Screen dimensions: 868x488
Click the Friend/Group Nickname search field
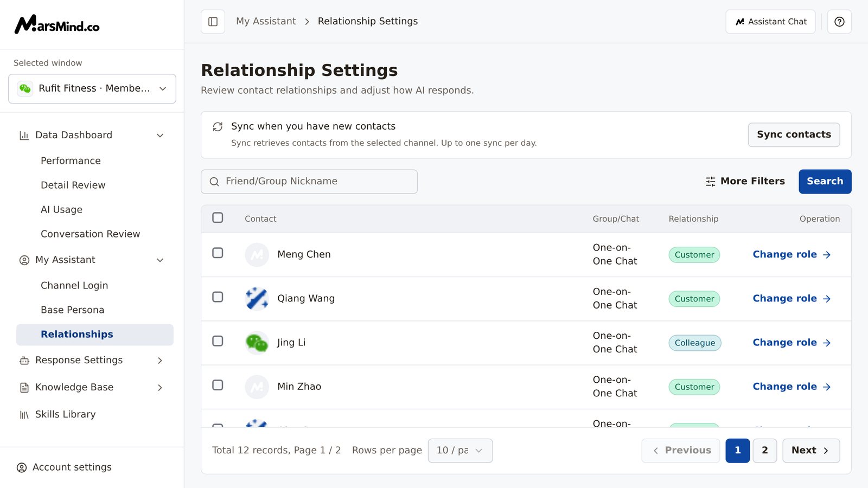coord(309,182)
